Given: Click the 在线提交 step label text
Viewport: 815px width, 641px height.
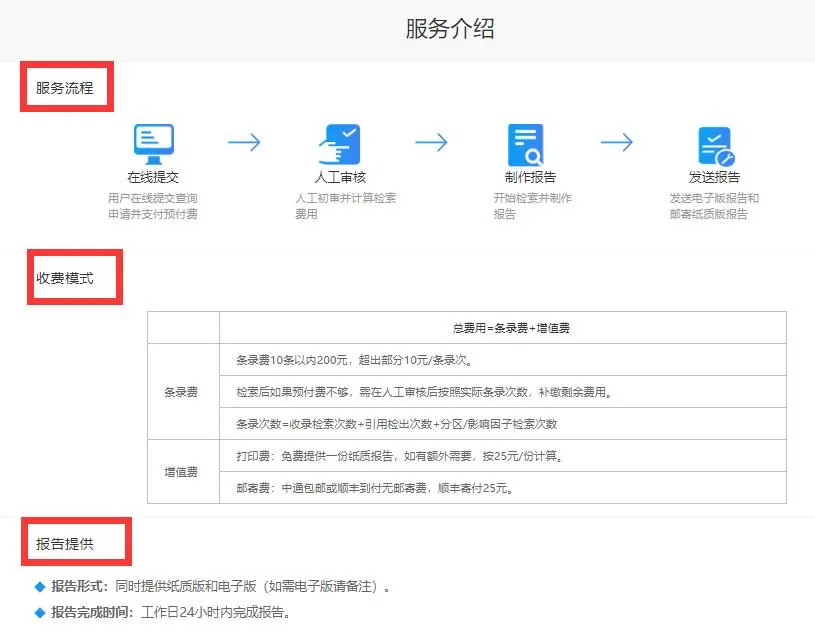Looking at the screenshot, I should pyautogui.click(x=153, y=178).
